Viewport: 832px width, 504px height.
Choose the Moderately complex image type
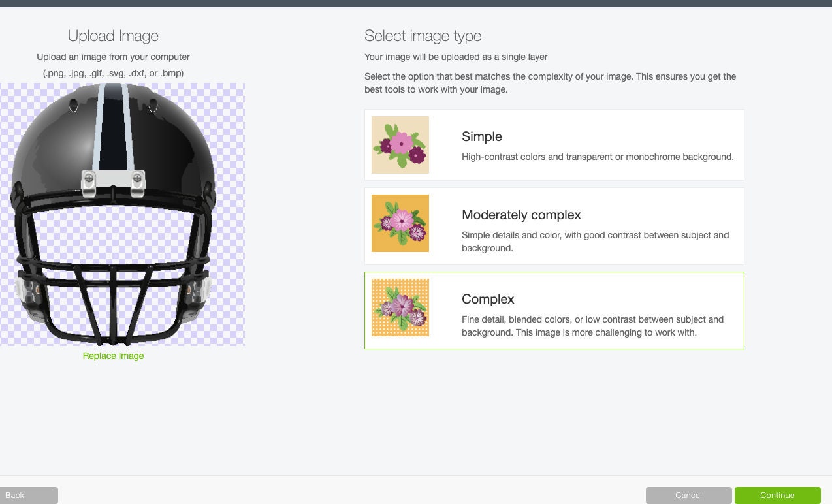554,225
